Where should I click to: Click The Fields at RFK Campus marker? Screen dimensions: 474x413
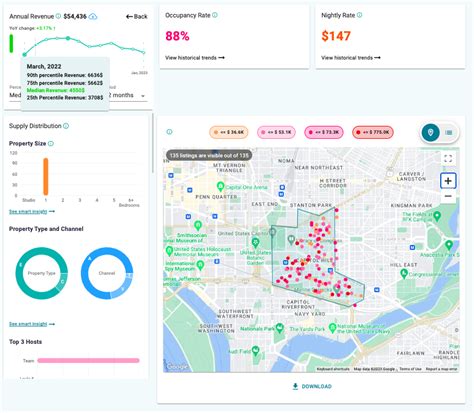point(437,216)
